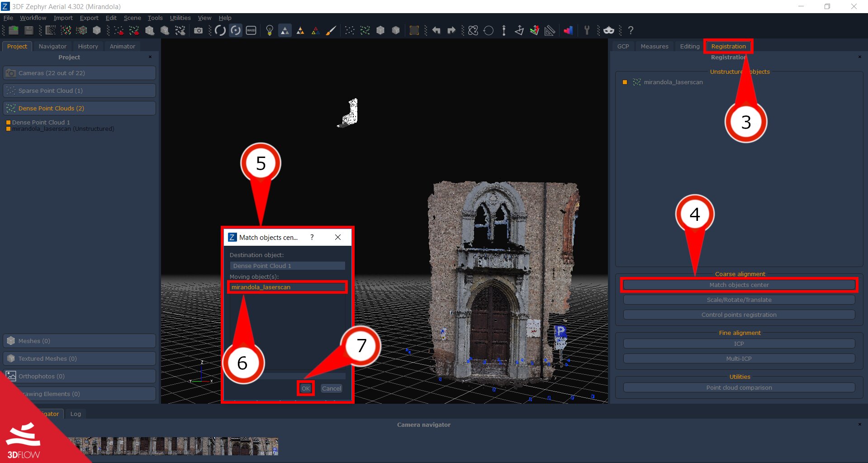
Task: Click Cancel in Match objects center dialog
Action: coord(332,388)
